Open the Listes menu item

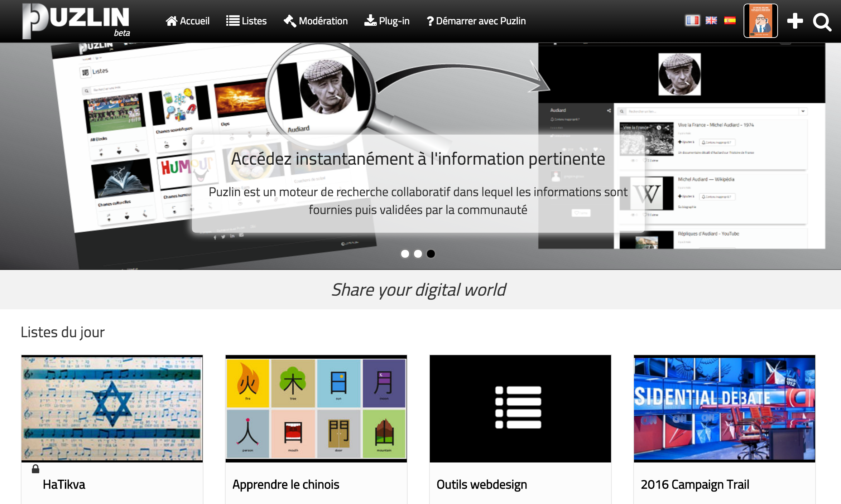[246, 21]
